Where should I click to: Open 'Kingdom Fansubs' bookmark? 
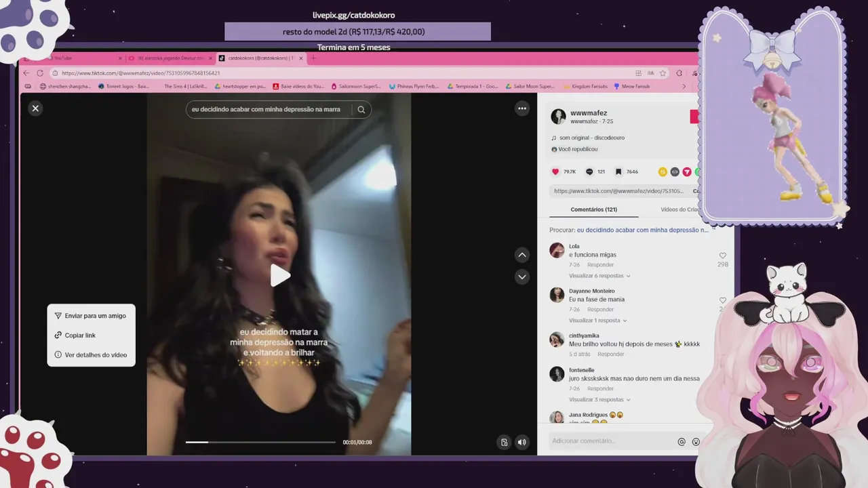(x=585, y=86)
